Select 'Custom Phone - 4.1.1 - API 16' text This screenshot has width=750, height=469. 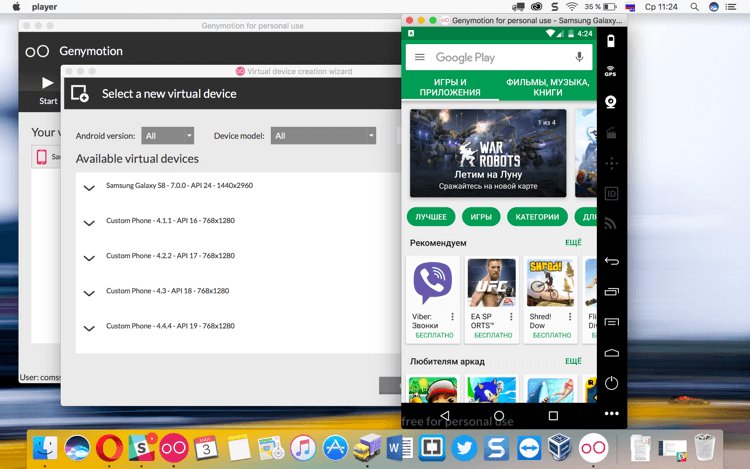(170, 220)
